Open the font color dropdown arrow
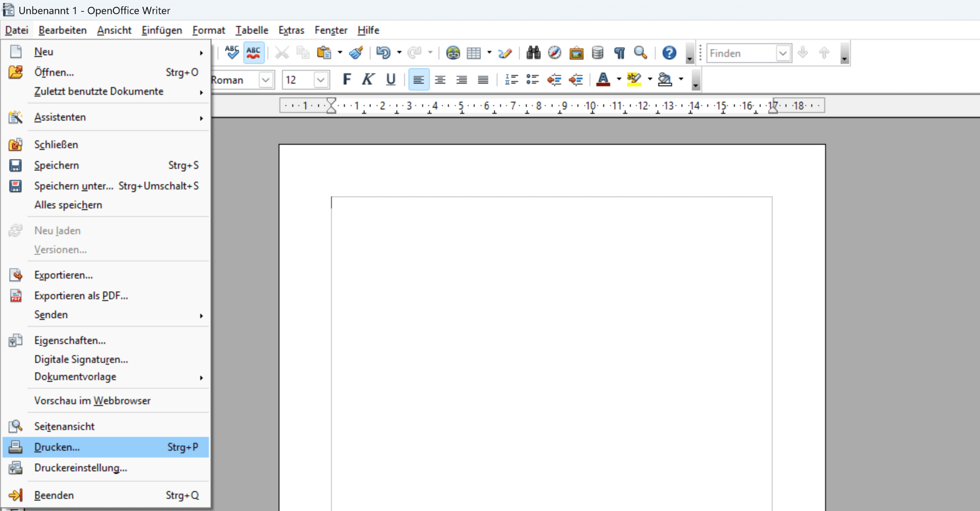Screen dimensions: 980x511 (619, 79)
